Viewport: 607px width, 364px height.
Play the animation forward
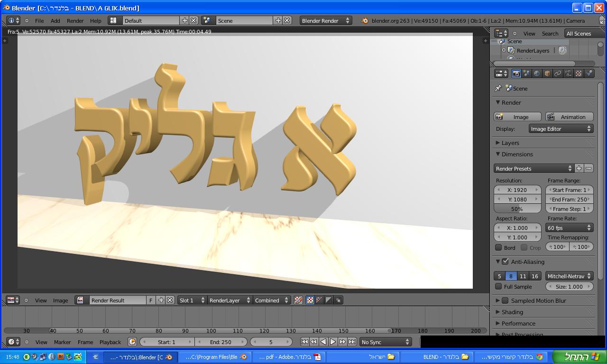point(333,342)
